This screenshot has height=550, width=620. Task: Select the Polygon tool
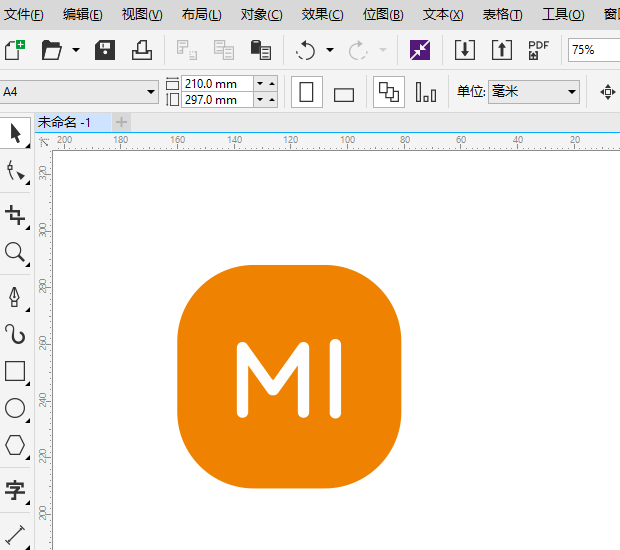click(15, 446)
